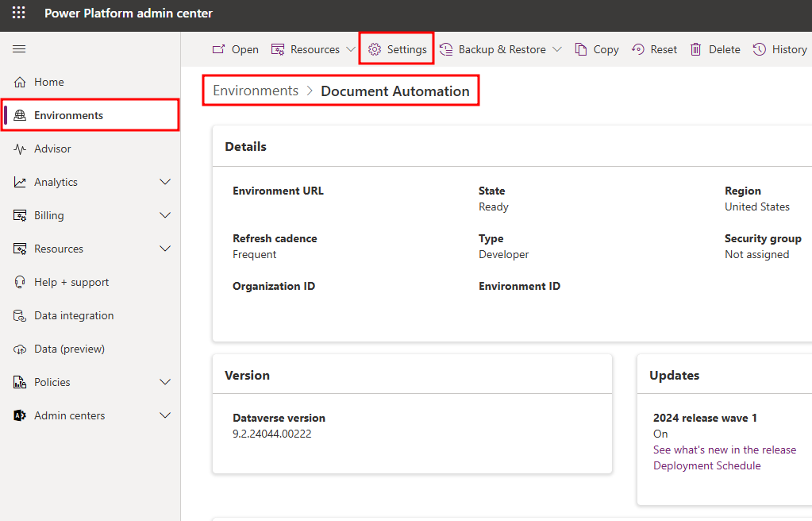The width and height of the screenshot is (812, 521).
Task: Click the Delete trash icon
Action: coord(695,49)
